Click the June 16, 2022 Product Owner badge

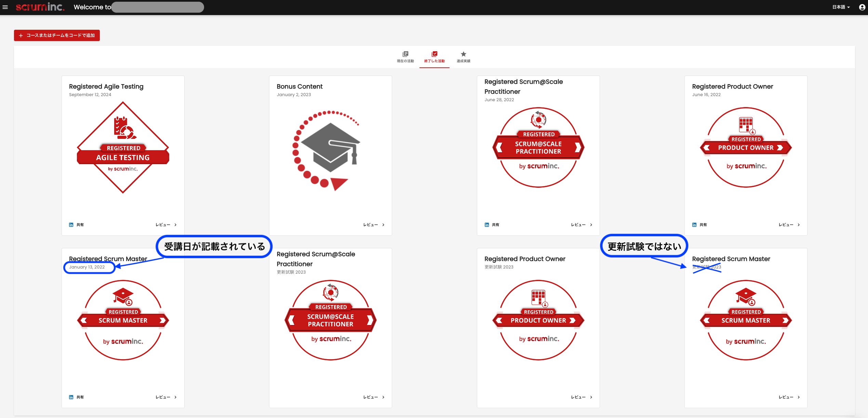click(x=746, y=147)
